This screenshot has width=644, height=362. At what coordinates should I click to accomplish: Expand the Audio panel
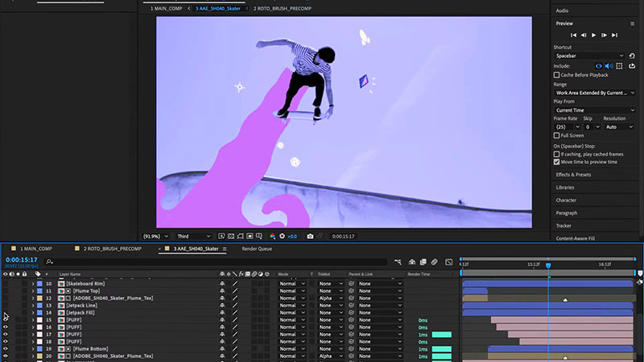point(562,10)
